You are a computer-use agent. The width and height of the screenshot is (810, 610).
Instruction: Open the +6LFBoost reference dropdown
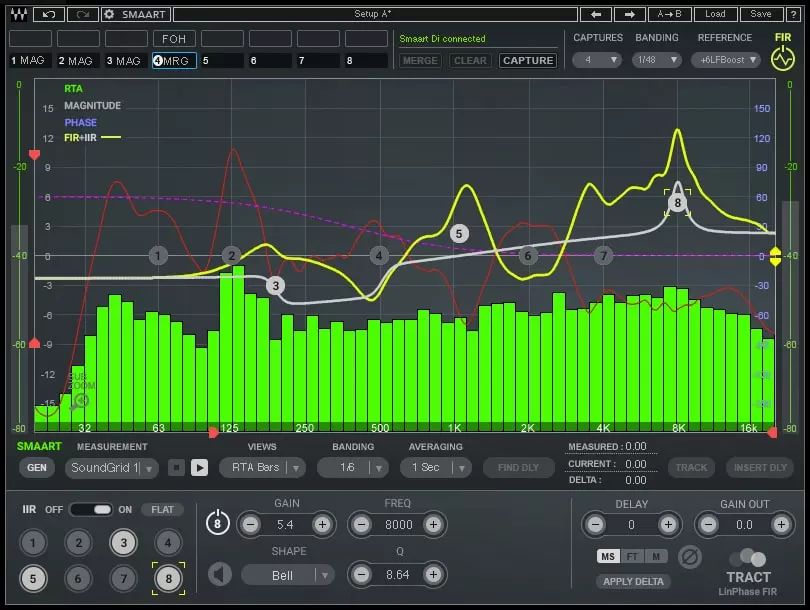727,60
